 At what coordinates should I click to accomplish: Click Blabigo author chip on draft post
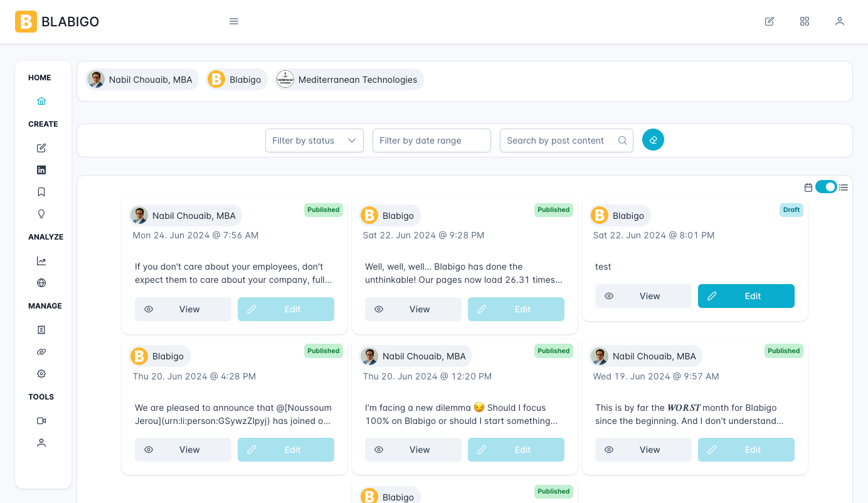(620, 216)
